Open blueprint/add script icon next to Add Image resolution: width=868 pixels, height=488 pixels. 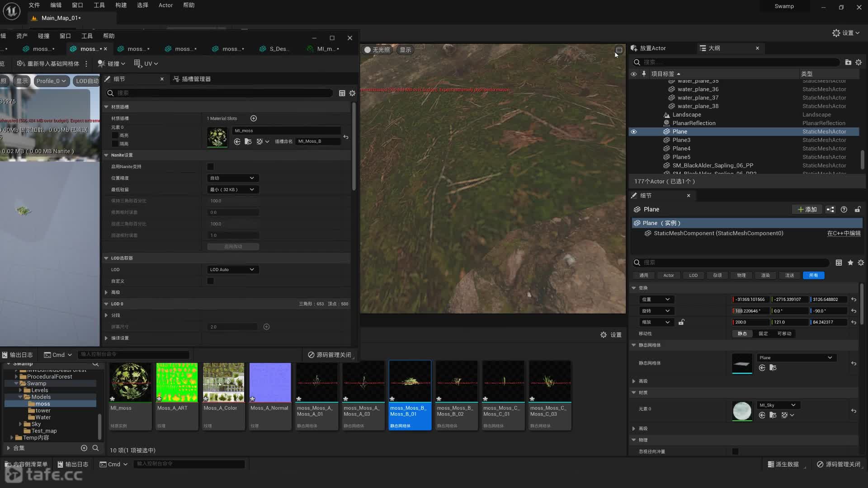coord(830,210)
